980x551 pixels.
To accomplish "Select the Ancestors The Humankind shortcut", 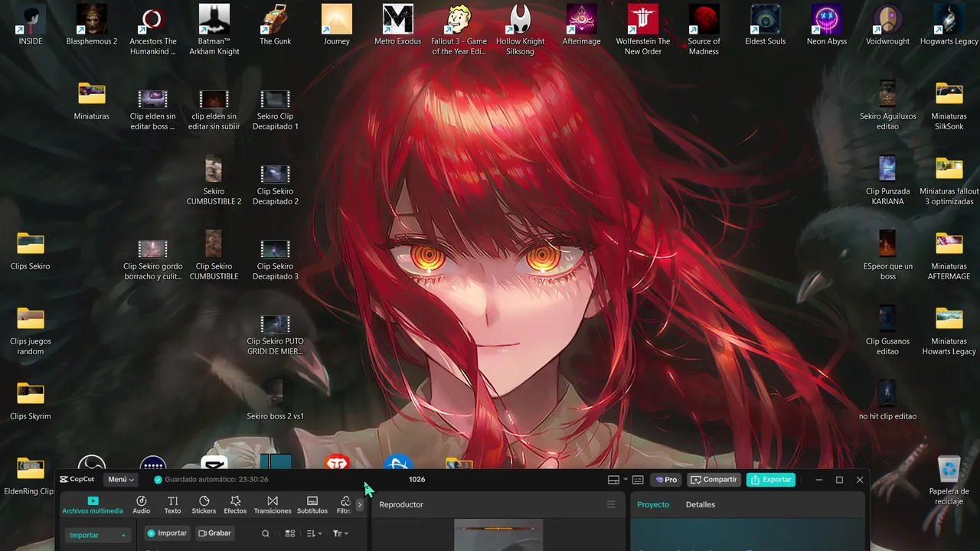I will tap(153, 30).
